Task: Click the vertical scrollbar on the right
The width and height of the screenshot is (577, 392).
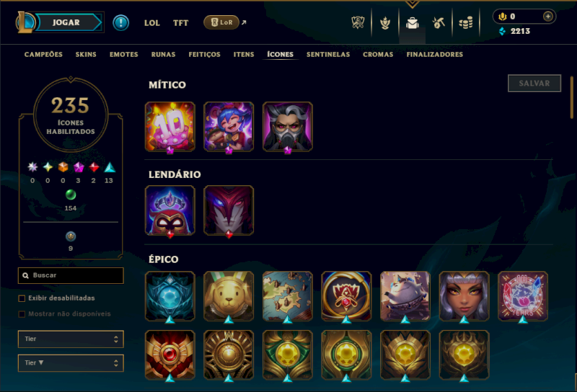Action: pyautogui.click(x=571, y=97)
